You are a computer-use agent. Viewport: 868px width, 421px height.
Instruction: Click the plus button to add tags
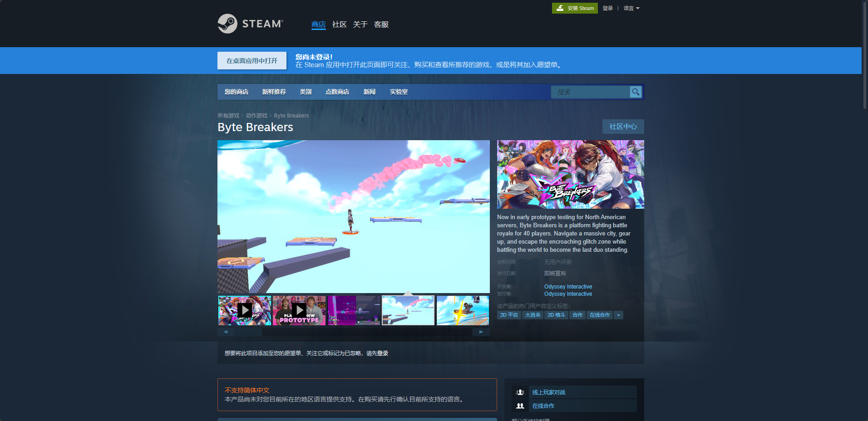coord(618,315)
